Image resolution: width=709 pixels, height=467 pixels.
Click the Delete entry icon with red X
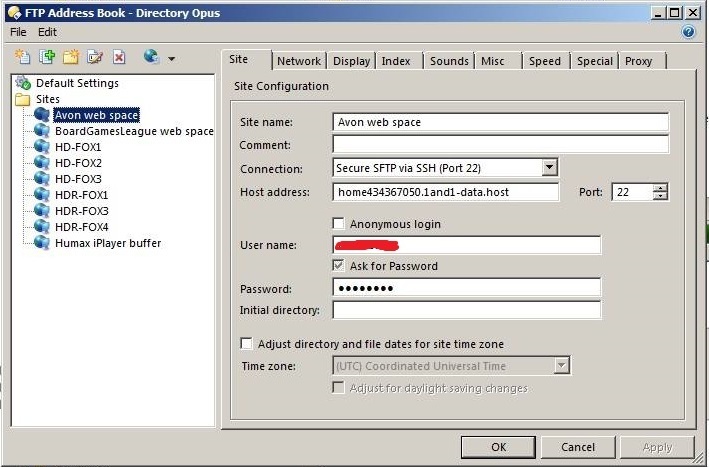(x=119, y=57)
